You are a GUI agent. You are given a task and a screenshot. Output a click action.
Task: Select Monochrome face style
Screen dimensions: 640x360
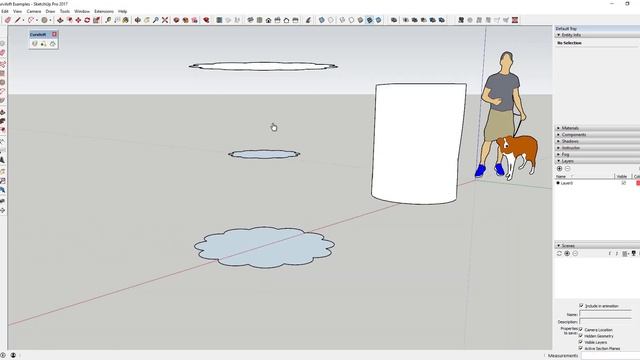coord(378,20)
